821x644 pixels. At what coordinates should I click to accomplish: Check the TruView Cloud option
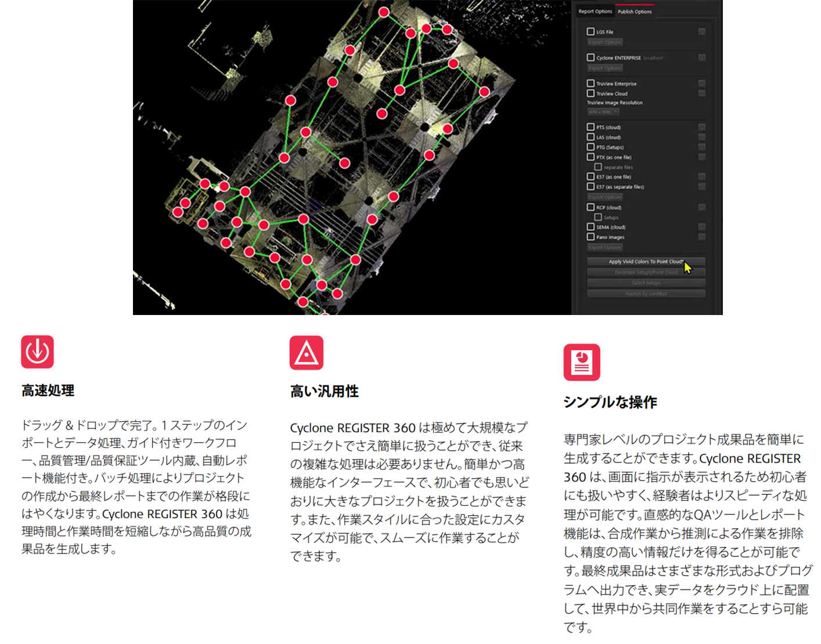(590, 93)
